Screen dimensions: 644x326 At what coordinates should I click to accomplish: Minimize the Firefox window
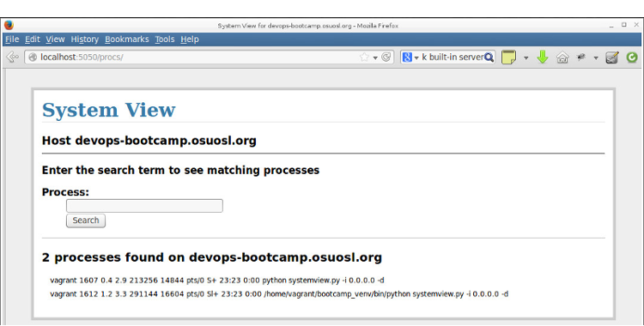coord(611,26)
